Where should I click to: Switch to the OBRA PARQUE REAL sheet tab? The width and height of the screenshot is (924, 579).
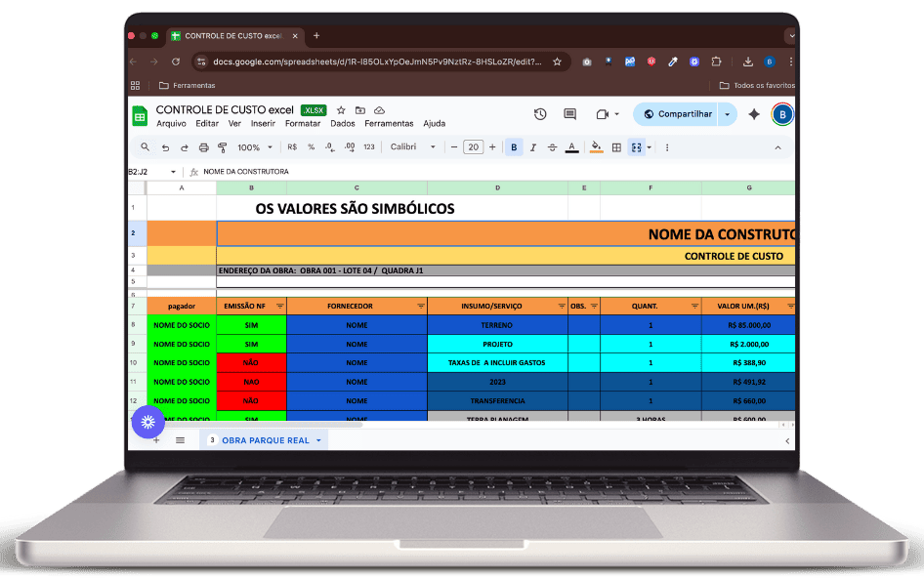[x=265, y=440]
